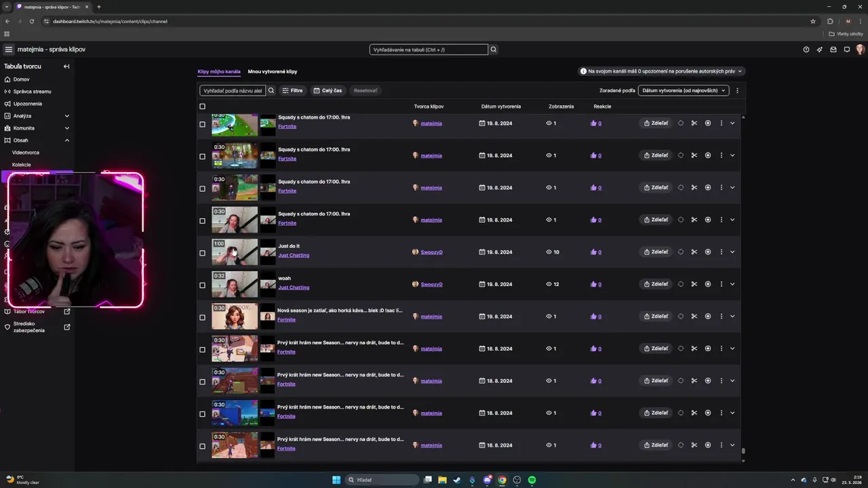
Task: Open Just Chatting link under 'Just do it'
Action: 294,256
